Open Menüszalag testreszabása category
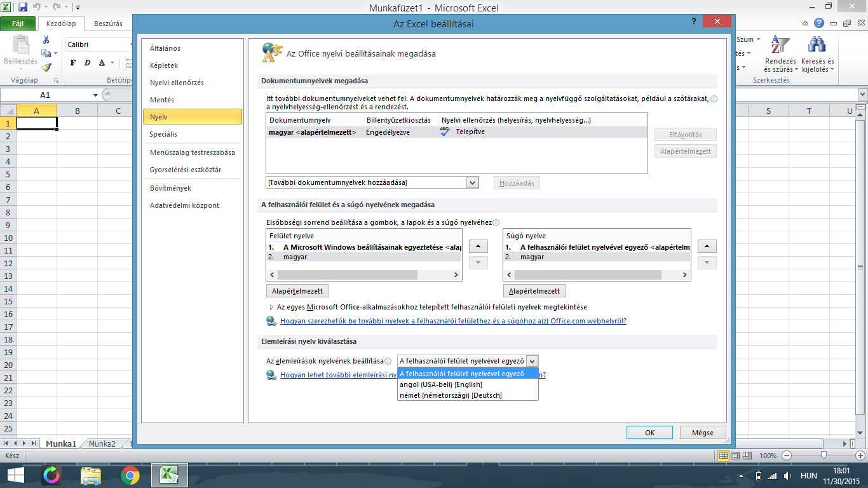The height and width of the screenshot is (488, 868). click(193, 152)
